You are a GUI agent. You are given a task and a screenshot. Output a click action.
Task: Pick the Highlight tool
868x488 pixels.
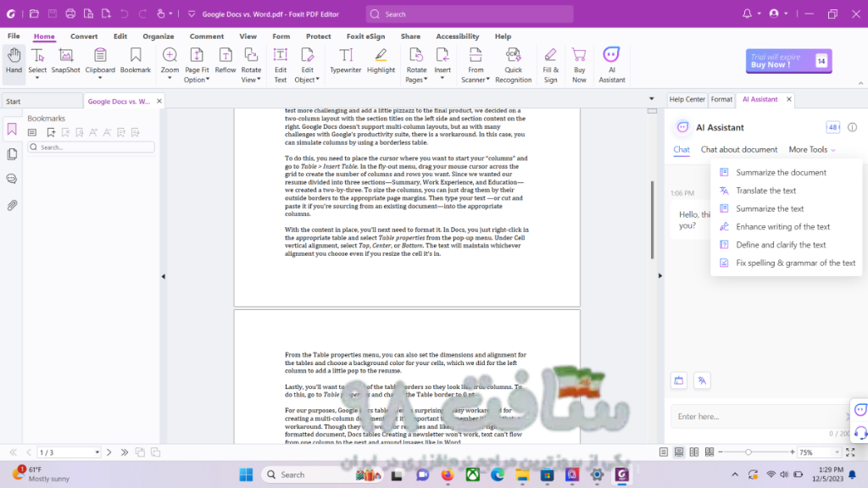pyautogui.click(x=381, y=60)
